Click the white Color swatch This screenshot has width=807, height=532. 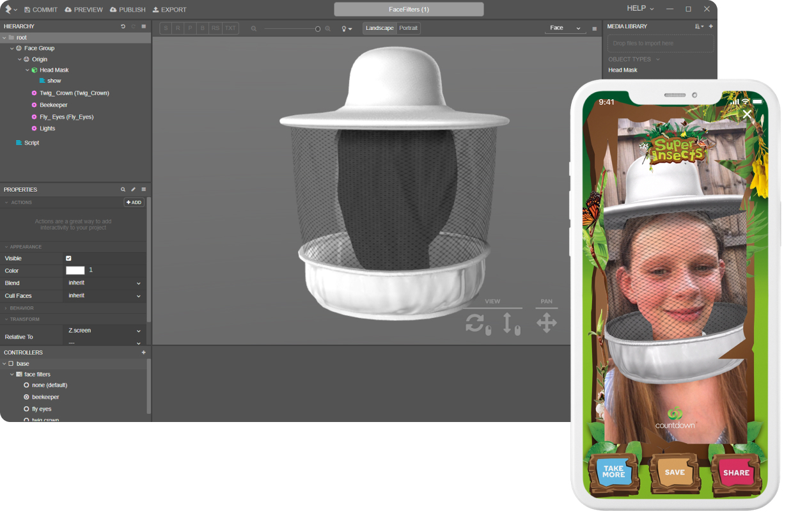tap(75, 270)
